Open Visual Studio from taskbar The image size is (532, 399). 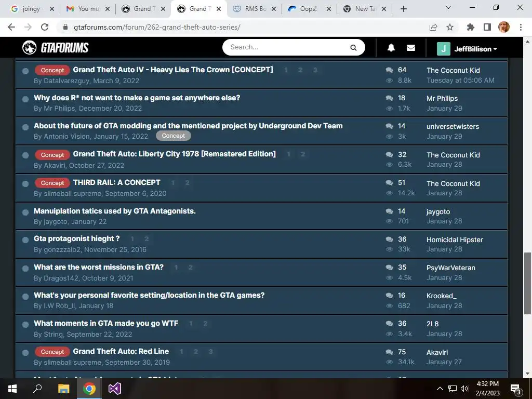[x=115, y=389]
